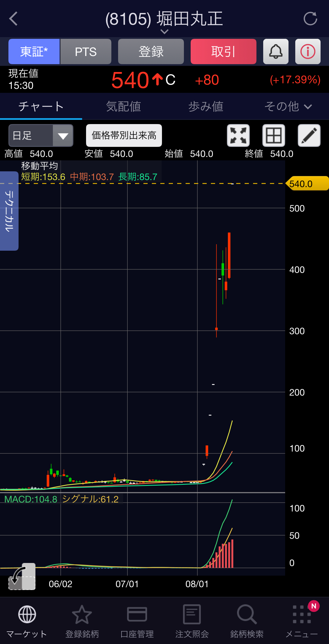The image size is (329, 644).
Task: Open the price alert bell icon
Action: (276, 51)
